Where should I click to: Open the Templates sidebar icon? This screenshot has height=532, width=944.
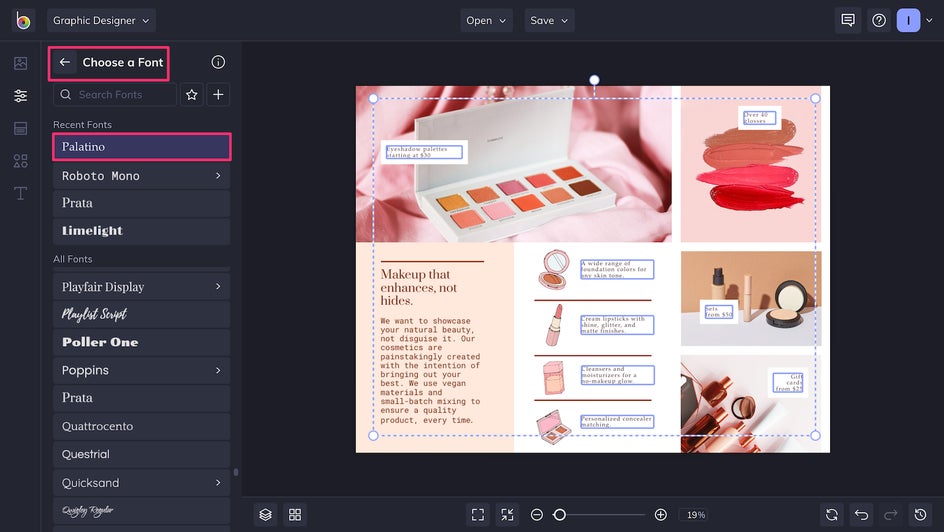20,128
